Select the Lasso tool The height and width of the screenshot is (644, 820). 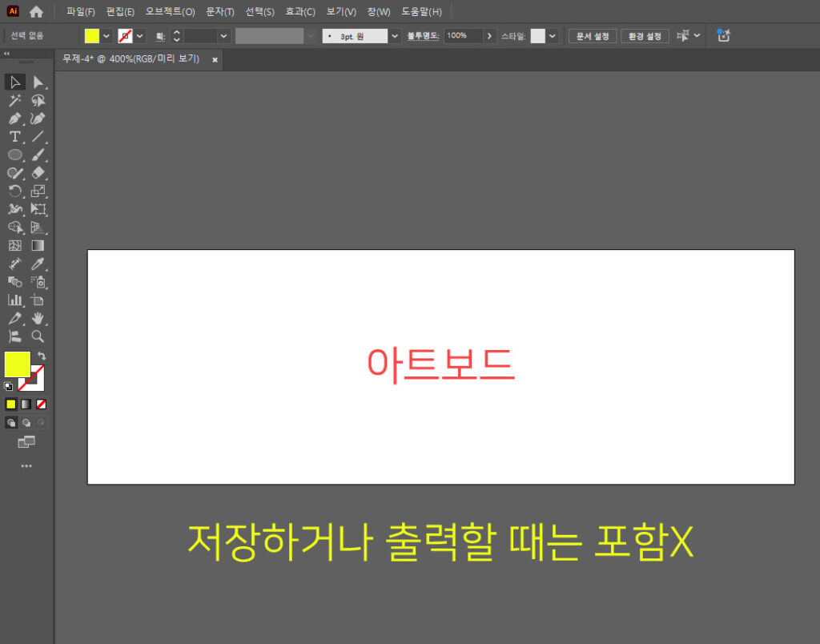[38, 100]
